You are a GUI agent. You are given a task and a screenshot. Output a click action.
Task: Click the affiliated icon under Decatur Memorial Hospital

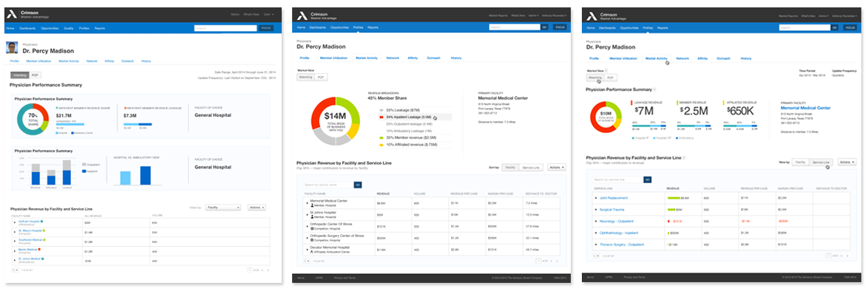pyautogui.click(x=312, y=252)
